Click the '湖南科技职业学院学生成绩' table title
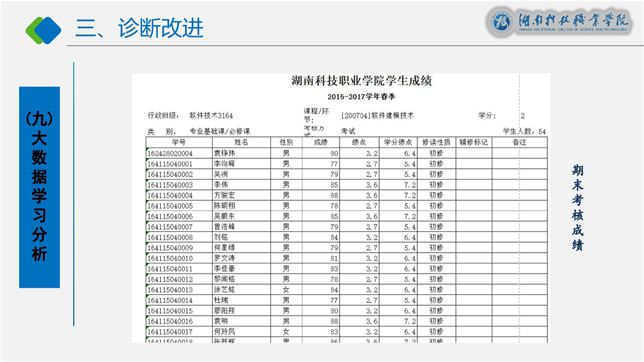 (362, 82)
